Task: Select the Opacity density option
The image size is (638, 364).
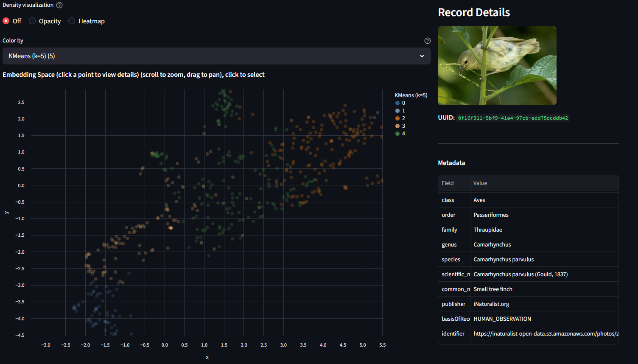Action: pyautogui.click(x=32, y=21)
